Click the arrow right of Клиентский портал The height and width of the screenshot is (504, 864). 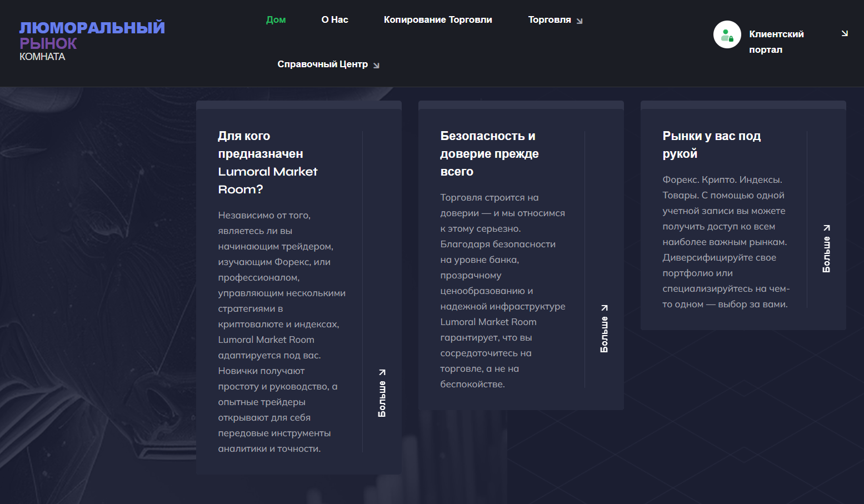(845, 34)
